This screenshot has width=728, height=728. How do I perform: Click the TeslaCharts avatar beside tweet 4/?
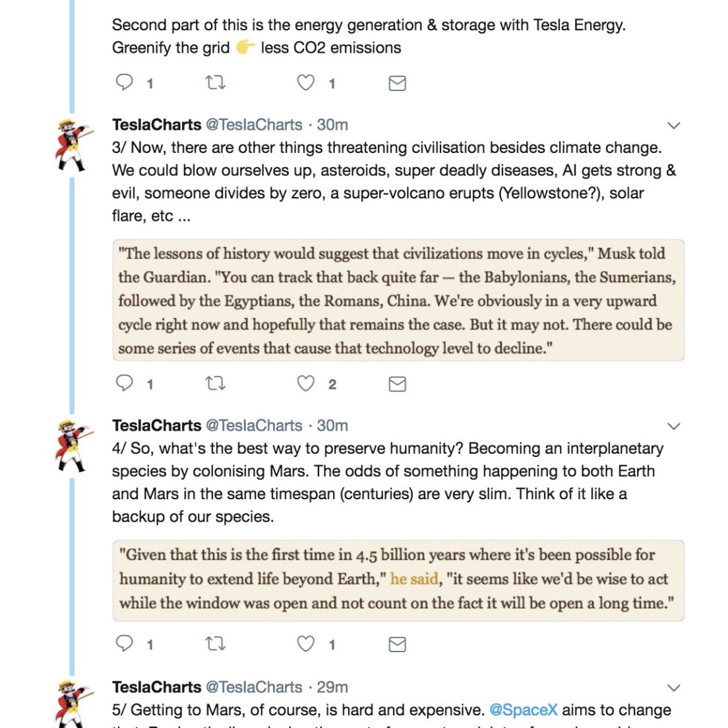pos(74,446)
